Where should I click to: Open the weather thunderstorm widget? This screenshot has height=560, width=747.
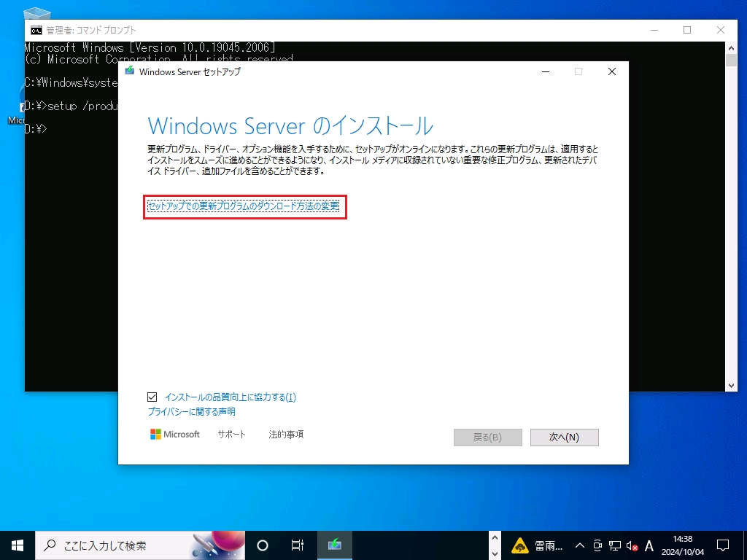pos(537,545)
